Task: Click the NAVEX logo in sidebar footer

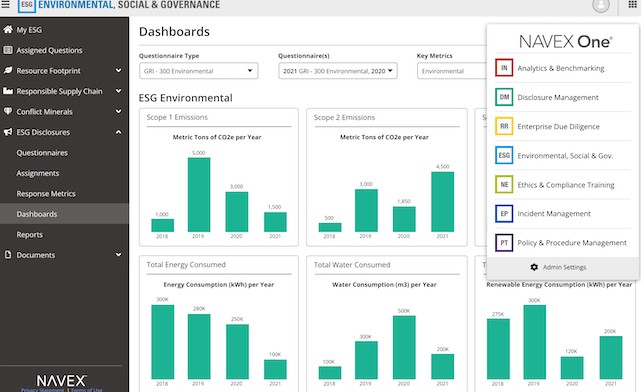Action: [x=61, y=381]
